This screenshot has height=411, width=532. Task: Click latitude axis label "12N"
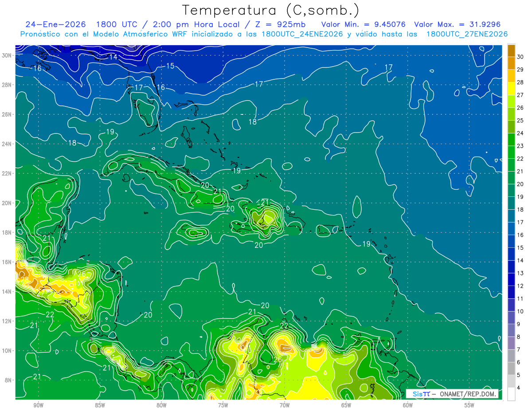(7, 321)
